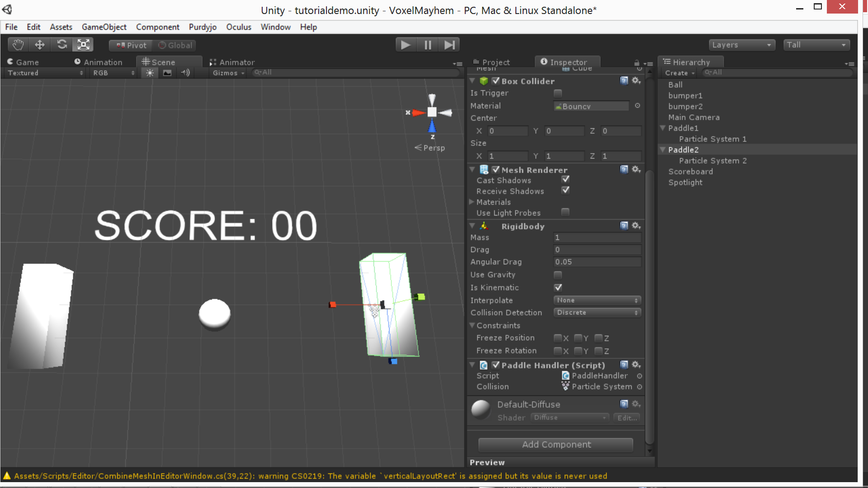Expand the Collision Detection dropdown menu
This screenshot has height=488, width=868.
(x=595, y=312)
